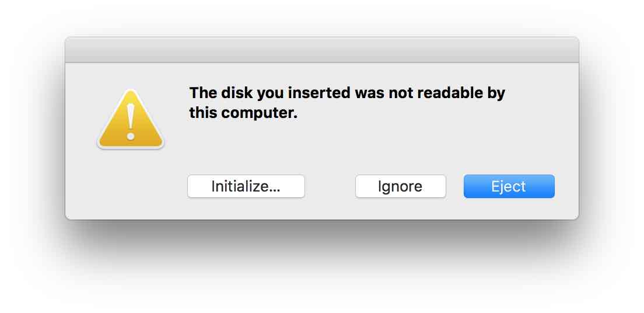Click "The disk you inserted" heading text

click(x=270, y=93)
